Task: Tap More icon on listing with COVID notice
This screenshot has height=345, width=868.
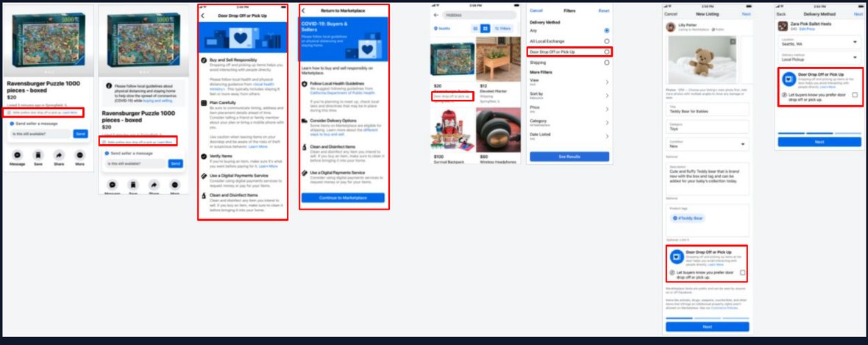Action: (175, 185)
